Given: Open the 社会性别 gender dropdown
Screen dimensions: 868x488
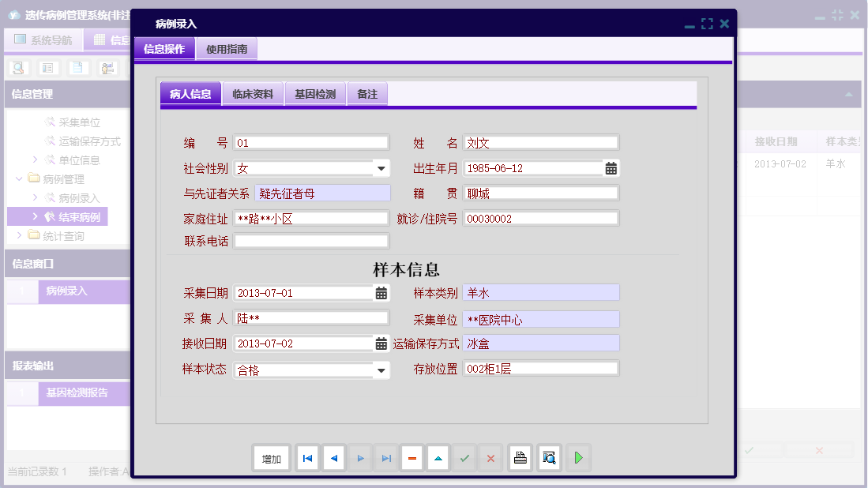Looking at the screenshot, I should click(x=380, y=168).
